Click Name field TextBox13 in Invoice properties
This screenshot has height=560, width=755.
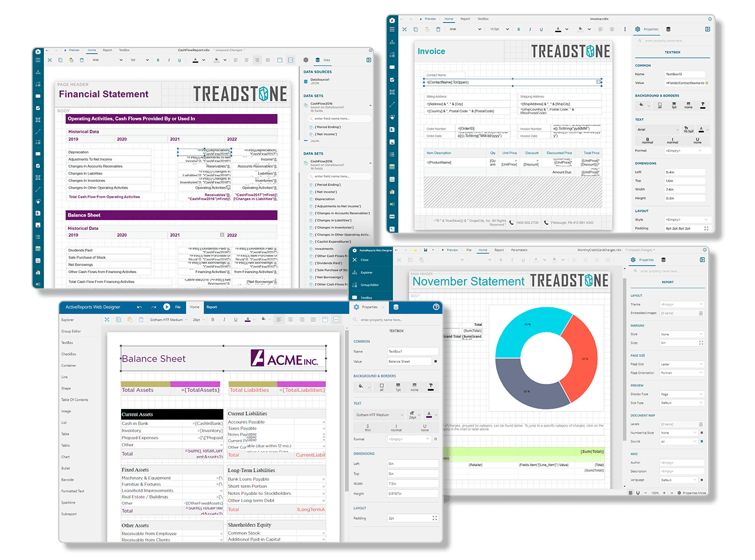pyautogui.click(x=685, y=74)
